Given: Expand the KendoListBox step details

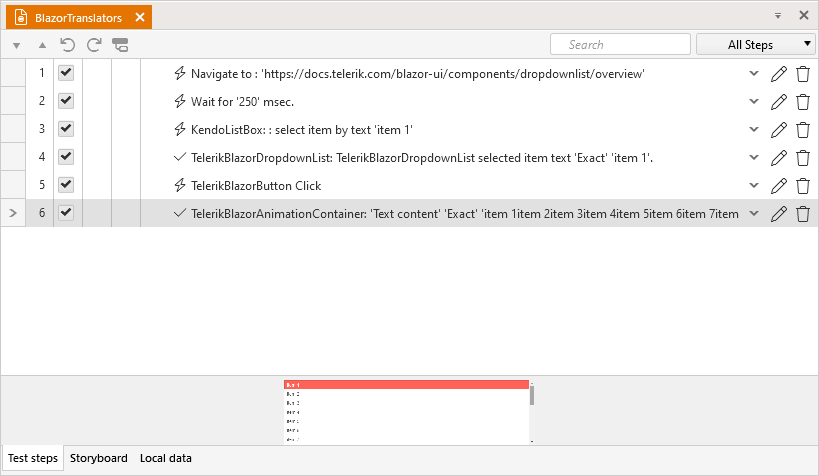Looking at the screenshot, I should (754, 129).
